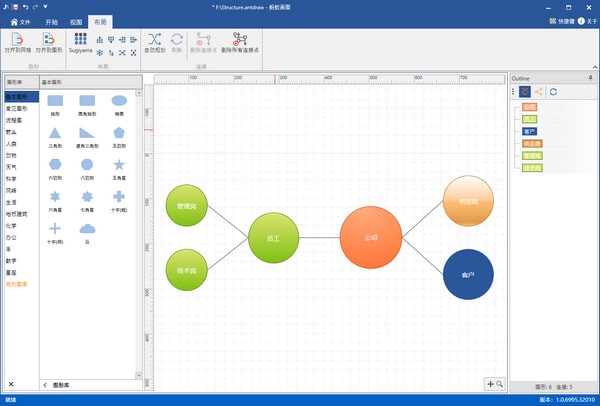Select the Octagon shape
This screenshot has height=406, width=600.
pos(87,165)
